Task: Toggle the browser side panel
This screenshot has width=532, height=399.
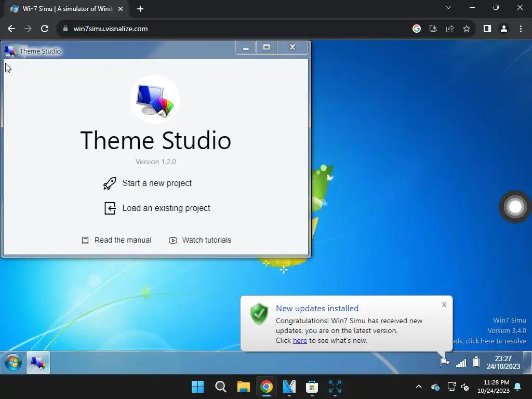Action: pyautogui.click(x=487, y=29)
